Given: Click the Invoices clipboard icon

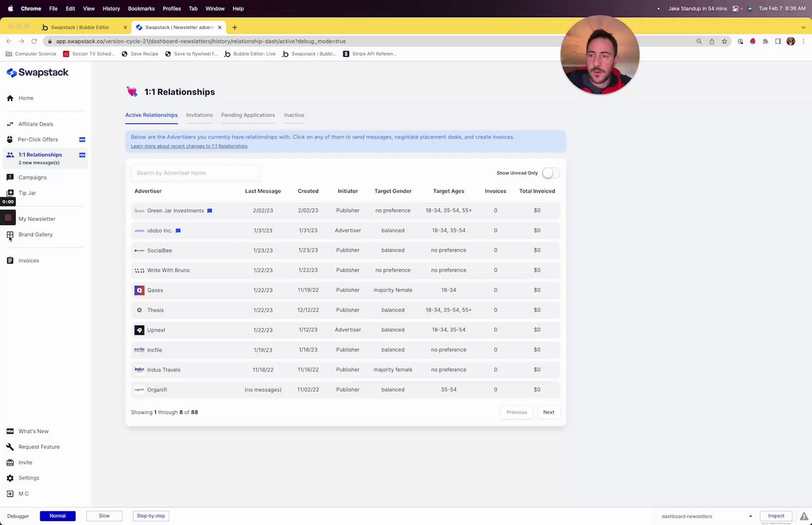Looking at the screenshot, I should click(x=10, y=261).
